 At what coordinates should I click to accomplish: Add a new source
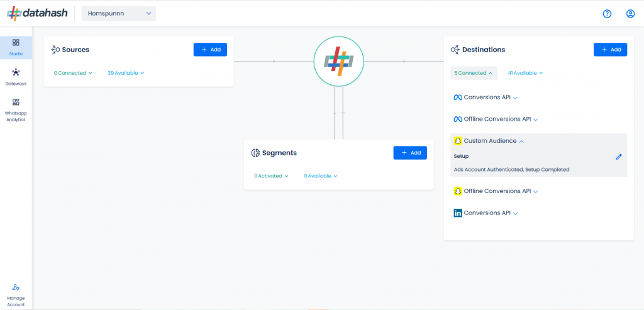[210, 50]
